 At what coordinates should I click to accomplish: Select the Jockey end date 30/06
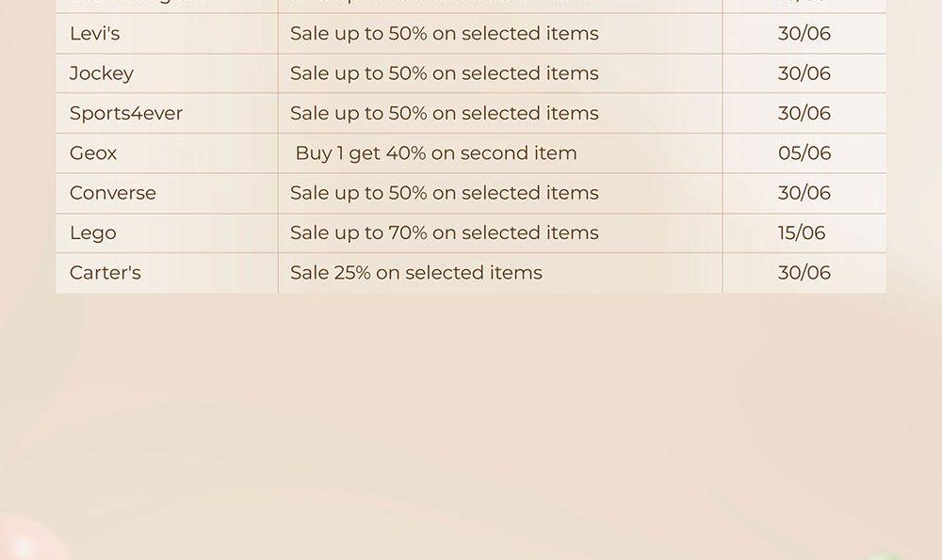pos(804,73)
